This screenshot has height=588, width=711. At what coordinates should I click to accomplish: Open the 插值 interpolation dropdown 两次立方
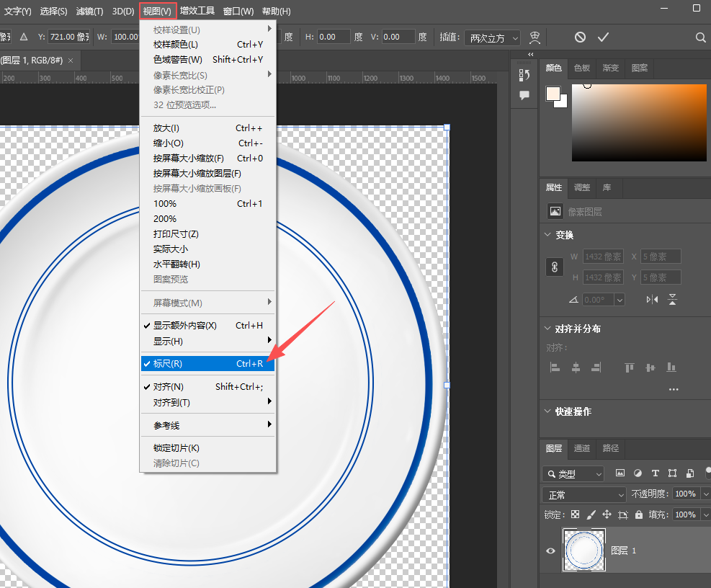(x=493, y=37)
